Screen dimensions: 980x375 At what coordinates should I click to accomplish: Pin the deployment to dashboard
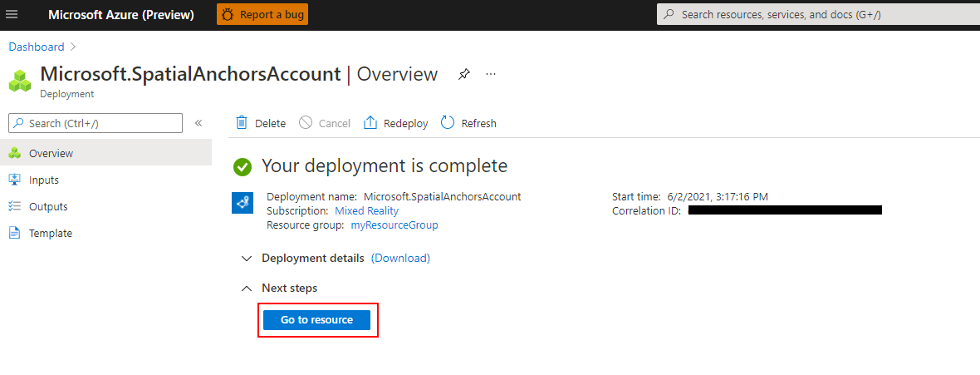click(x=463, y=75)
